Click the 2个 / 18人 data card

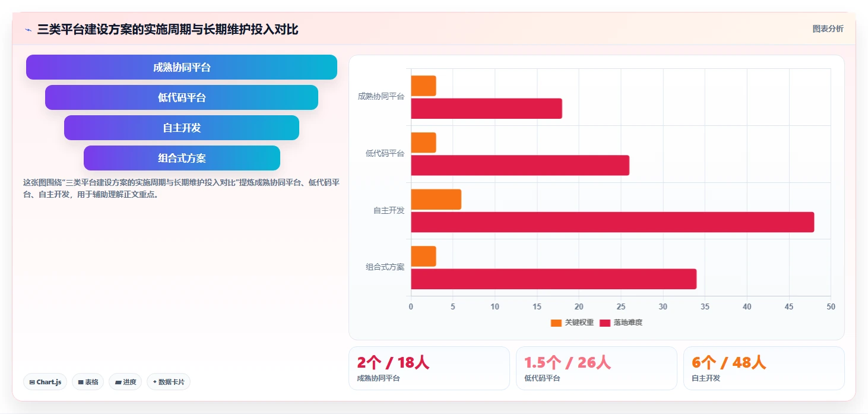429,368
